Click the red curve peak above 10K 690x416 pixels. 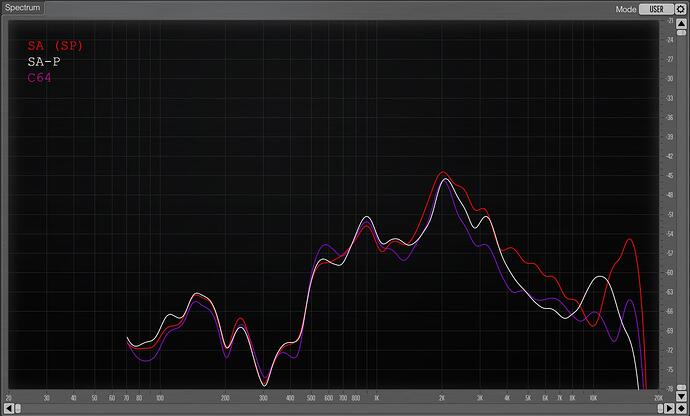(x=630, y=240)
